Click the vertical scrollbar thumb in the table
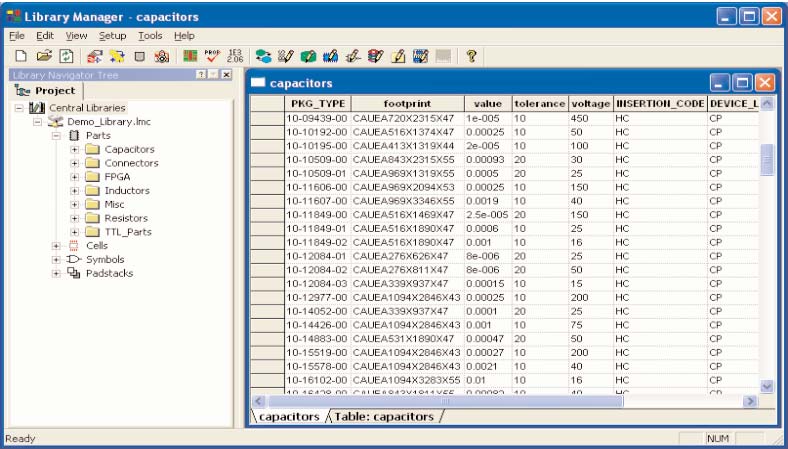This screenshot has width=788, height=449. click(x=767, y=159)
